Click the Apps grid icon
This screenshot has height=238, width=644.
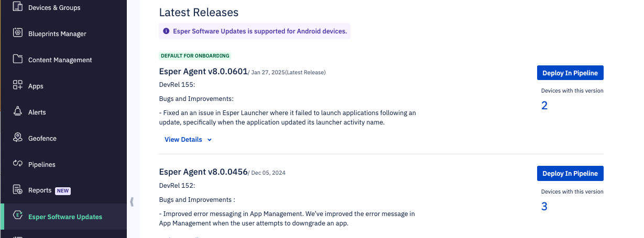point(18,86)
